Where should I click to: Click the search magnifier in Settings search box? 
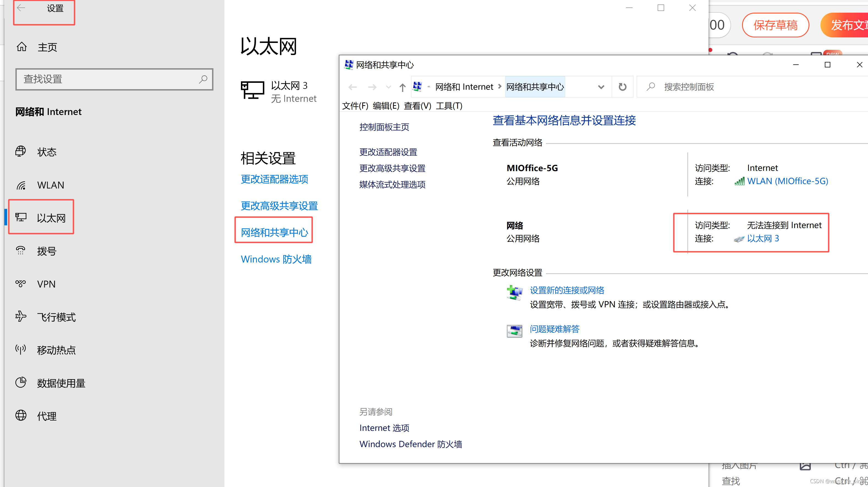tap(203, 79)
